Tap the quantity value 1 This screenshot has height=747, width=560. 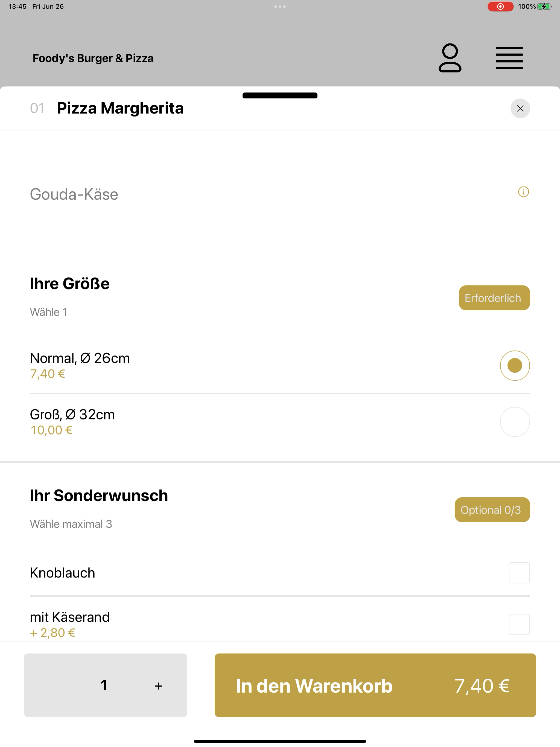pyautogui.click(x=104, y=685)
